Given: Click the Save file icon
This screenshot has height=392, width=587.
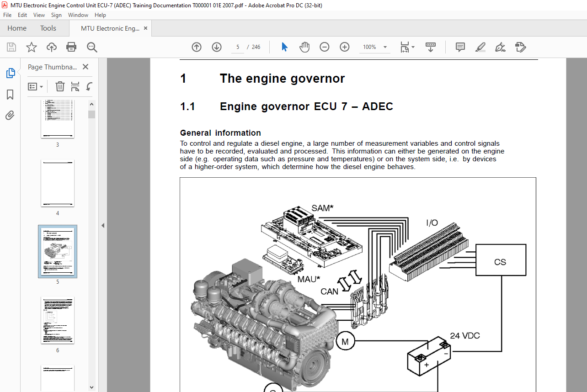Looking at the screenshot, I should [11, 47].
